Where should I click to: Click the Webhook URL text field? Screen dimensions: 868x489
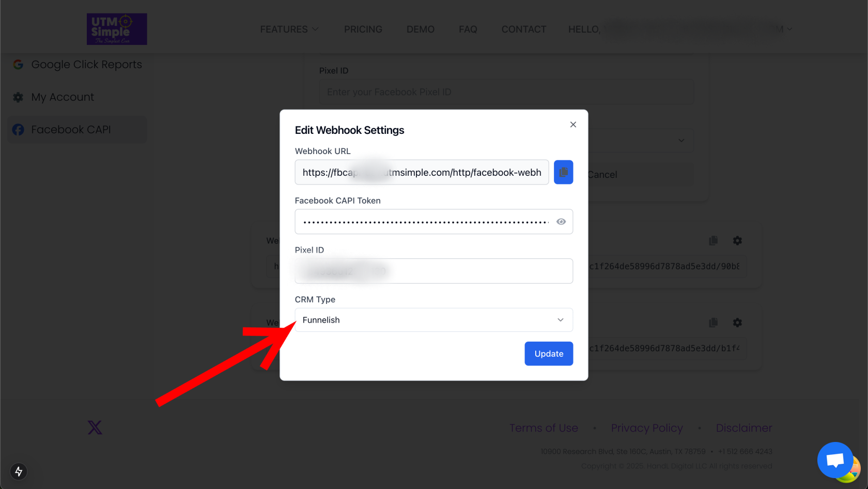(x=422, y=172)
